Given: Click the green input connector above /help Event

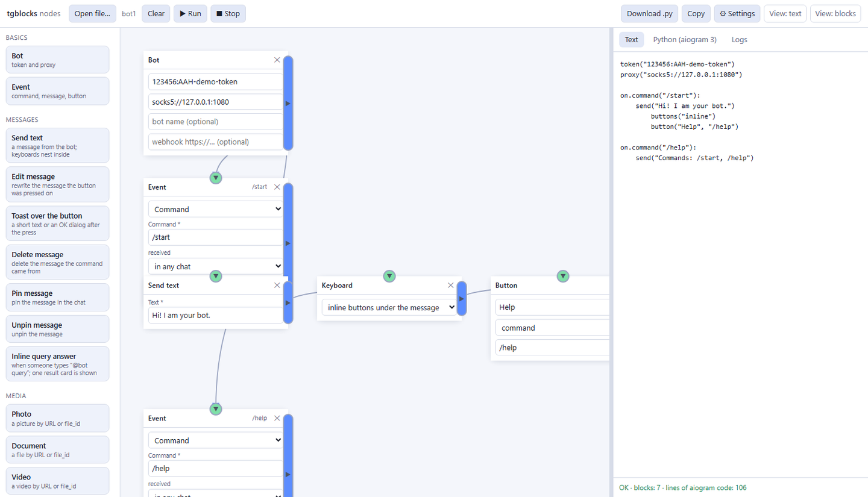Looking at the screenshot, I should click(x=216, y=409).
